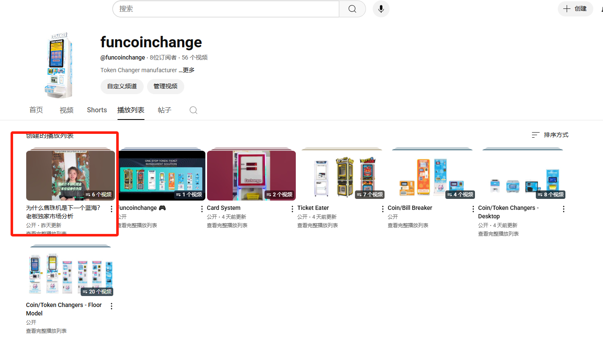Image resolution: width=603 pixels, height=364 pixels.
Task: Click the Card System playlist title
Action: pyautogui.click(x=224, y=208)
